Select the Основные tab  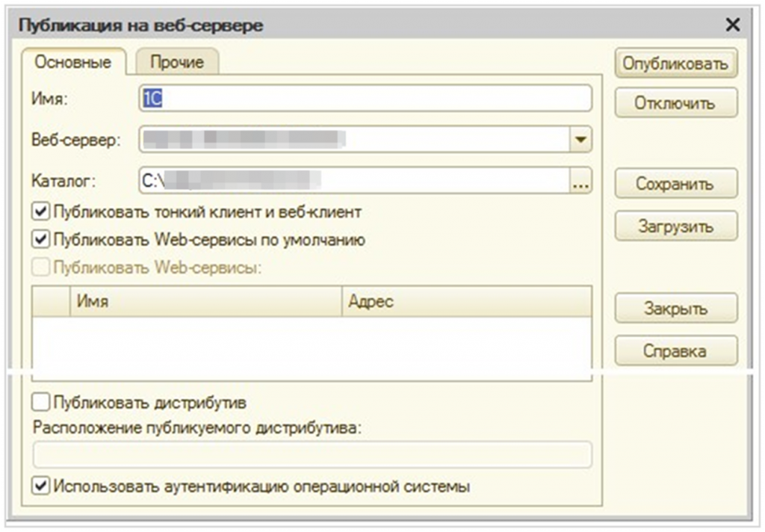tap(73, 62)
